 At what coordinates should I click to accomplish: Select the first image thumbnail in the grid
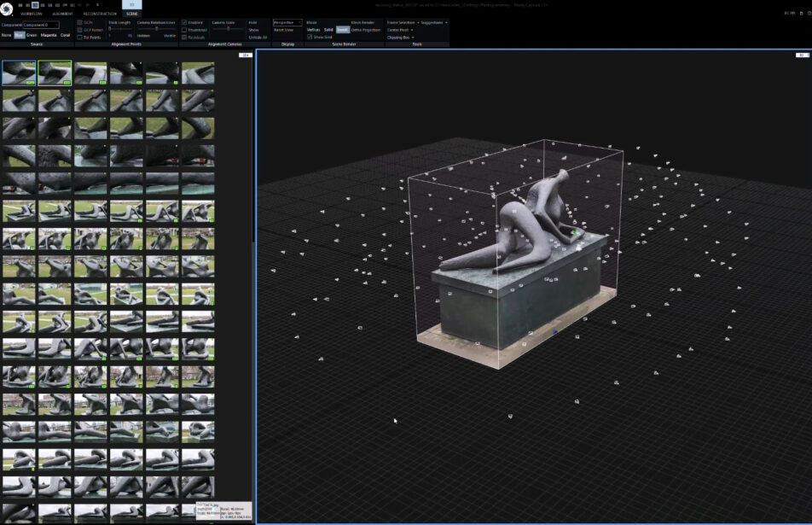pos(19,73)
